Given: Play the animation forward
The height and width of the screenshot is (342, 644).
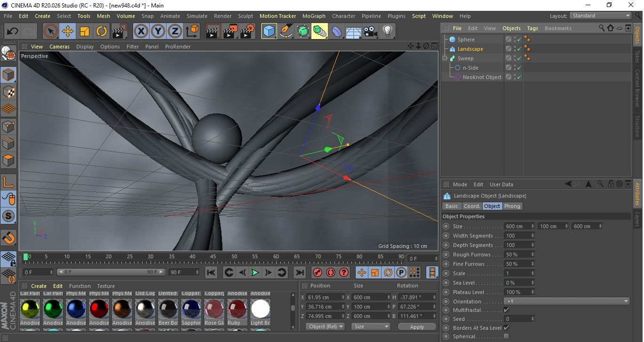Looking at the screenshot, I should point(255,272).
